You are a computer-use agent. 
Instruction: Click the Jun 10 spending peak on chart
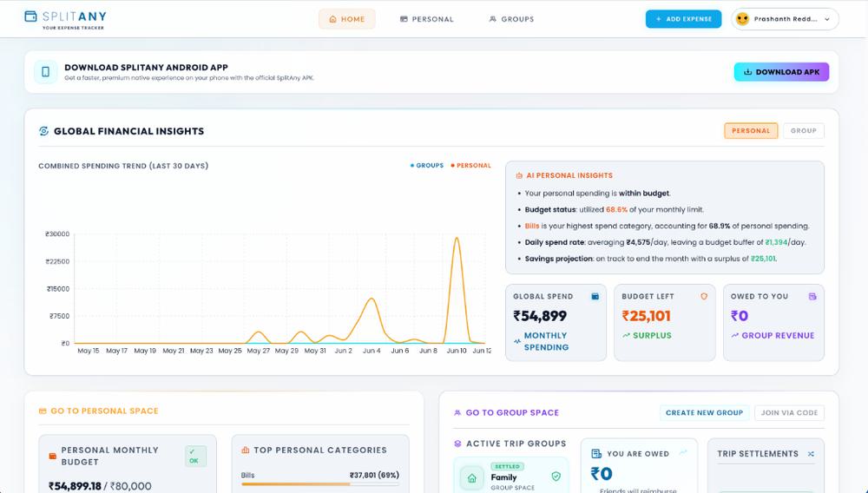coord(457,238)
